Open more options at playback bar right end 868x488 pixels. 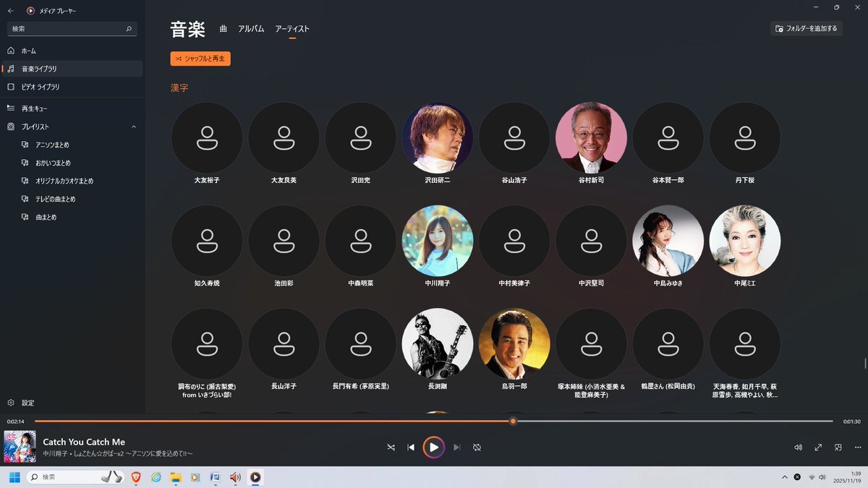856,448
